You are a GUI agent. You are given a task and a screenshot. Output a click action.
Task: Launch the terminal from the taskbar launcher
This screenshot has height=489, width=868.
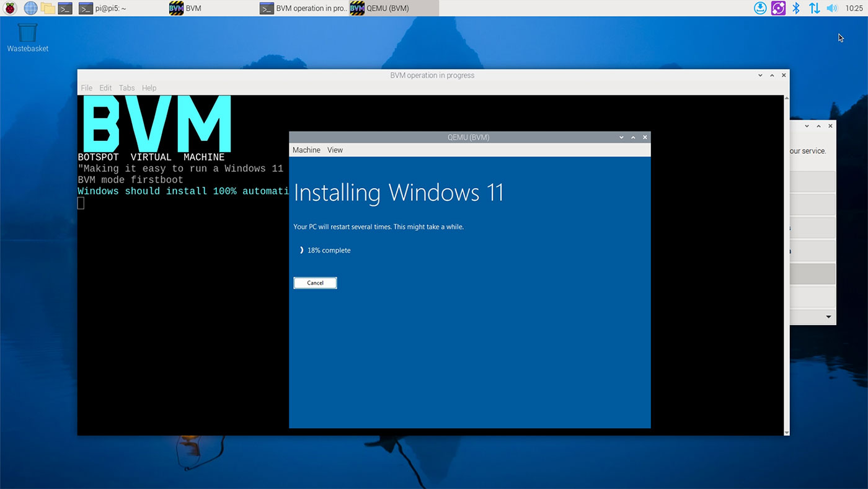click(65, 8)
